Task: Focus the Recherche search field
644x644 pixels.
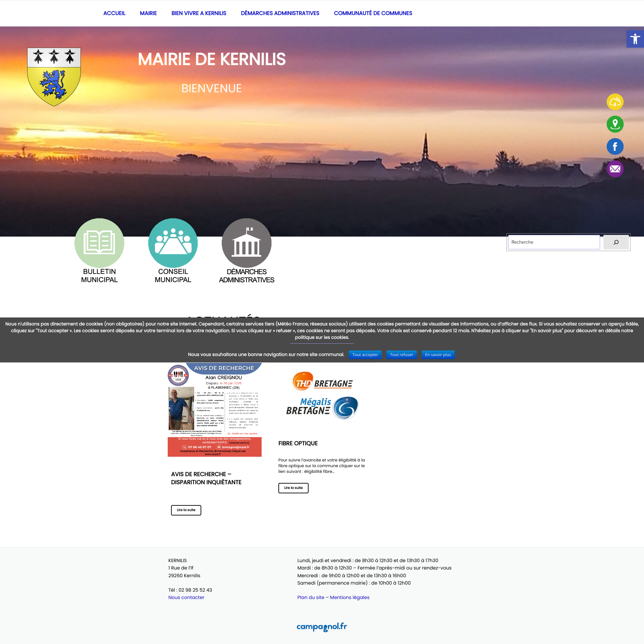Action: [x=554, y=242]
